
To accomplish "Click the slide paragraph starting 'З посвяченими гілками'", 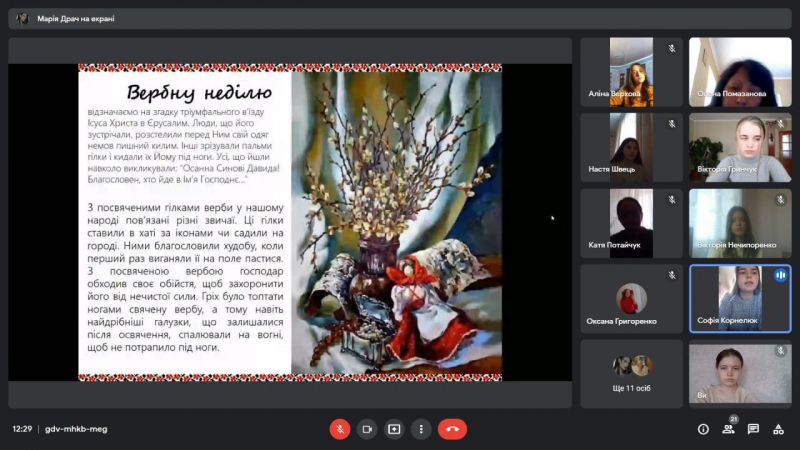I will (x=185, y=278).
